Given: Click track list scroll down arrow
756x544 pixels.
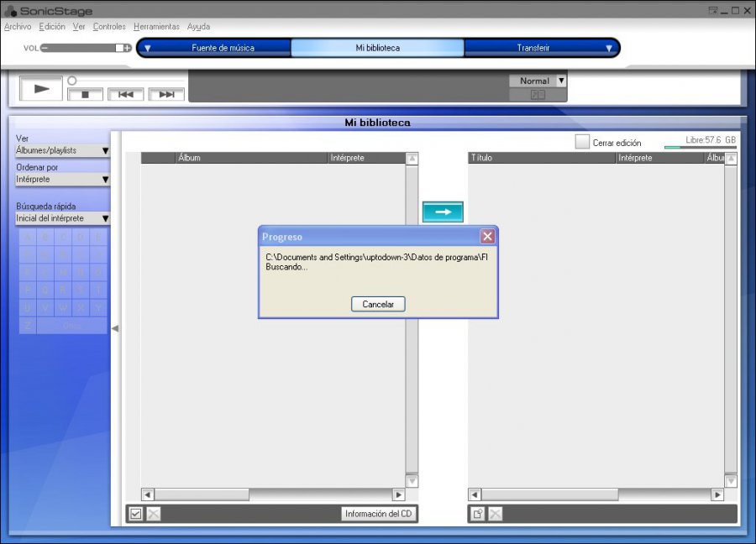Looking at the screenshot, I should pyautogui.click(x=731, y=481).
